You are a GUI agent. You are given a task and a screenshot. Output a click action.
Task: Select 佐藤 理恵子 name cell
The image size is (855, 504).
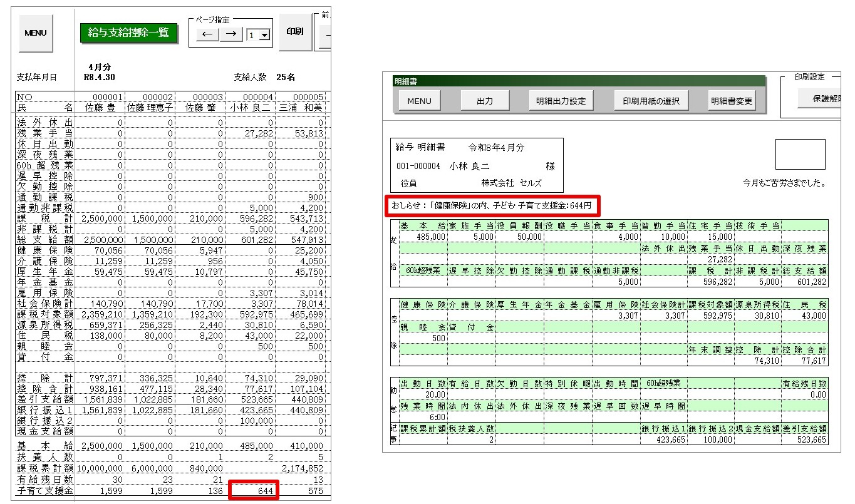pos(150,107)
